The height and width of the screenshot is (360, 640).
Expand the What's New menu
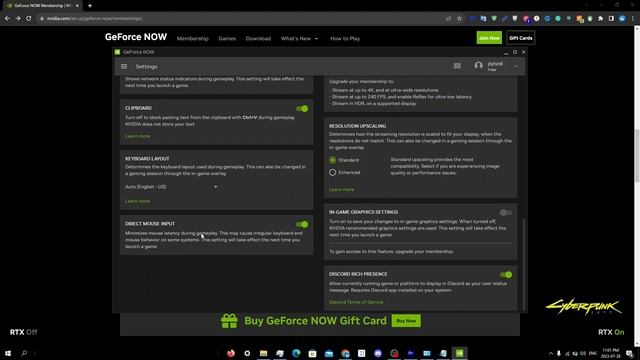[299, 38]
